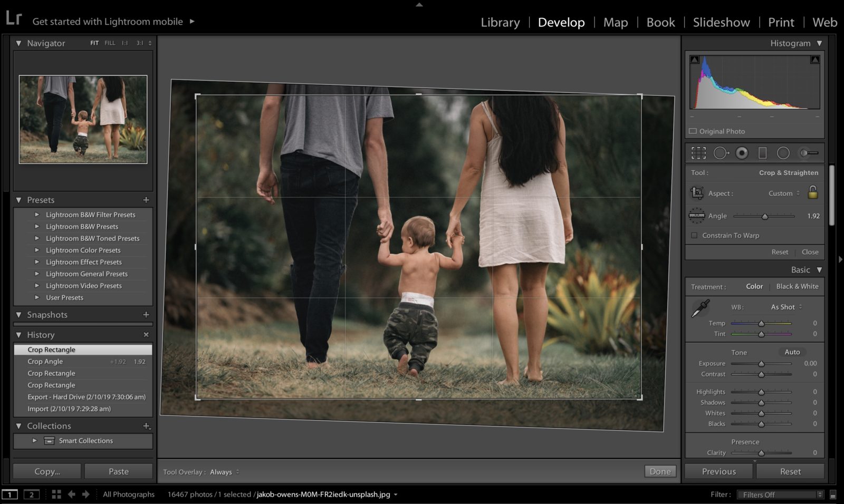
Task: Toggle the Original Photo checkbox under the histogram
Action: [693, 131]
